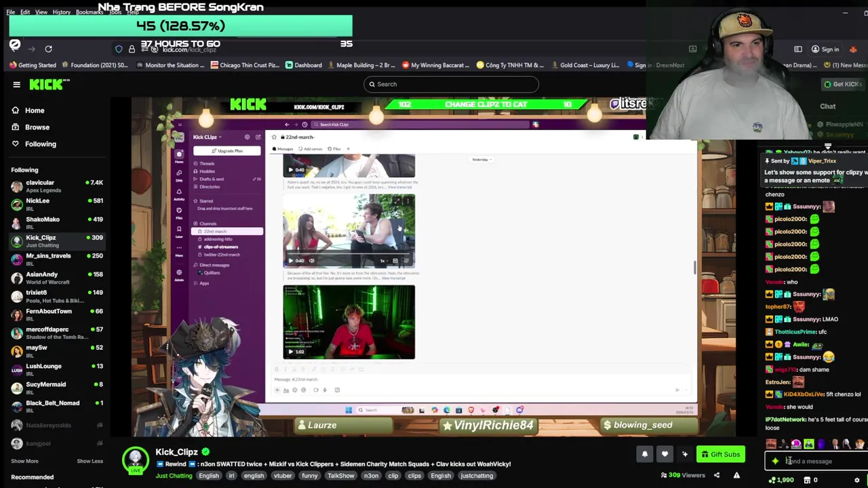
Task: Click Sign in in the browser toolbar
Action: 825,49
